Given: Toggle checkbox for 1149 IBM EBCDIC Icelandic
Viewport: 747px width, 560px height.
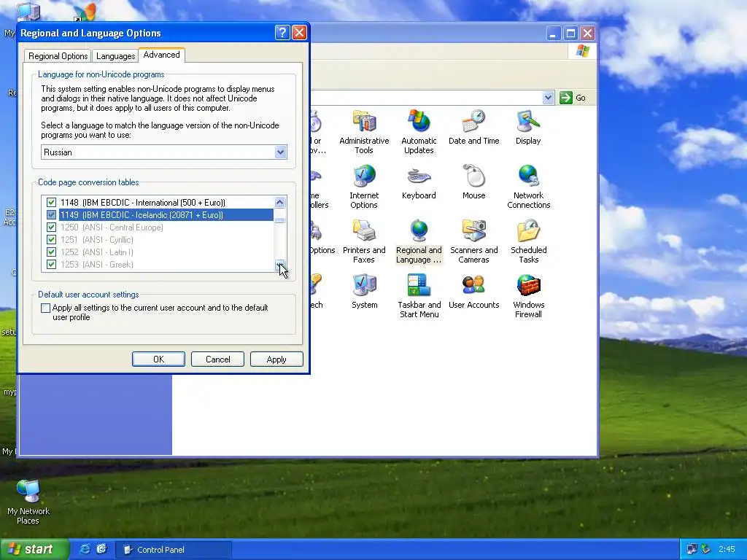Looking at the screenshot, I should point(52,215).
